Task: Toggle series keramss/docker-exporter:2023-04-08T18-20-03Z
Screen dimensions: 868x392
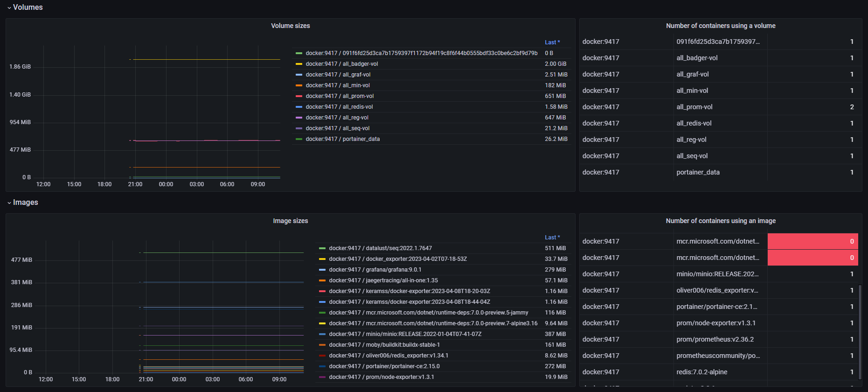Action: tap(410, 291)
